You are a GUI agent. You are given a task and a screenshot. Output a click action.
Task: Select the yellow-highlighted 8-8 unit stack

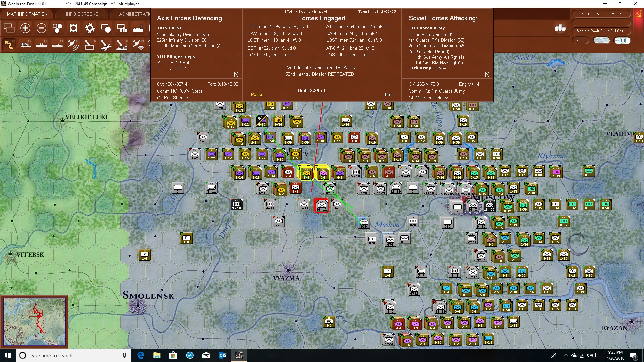point(306,173)
